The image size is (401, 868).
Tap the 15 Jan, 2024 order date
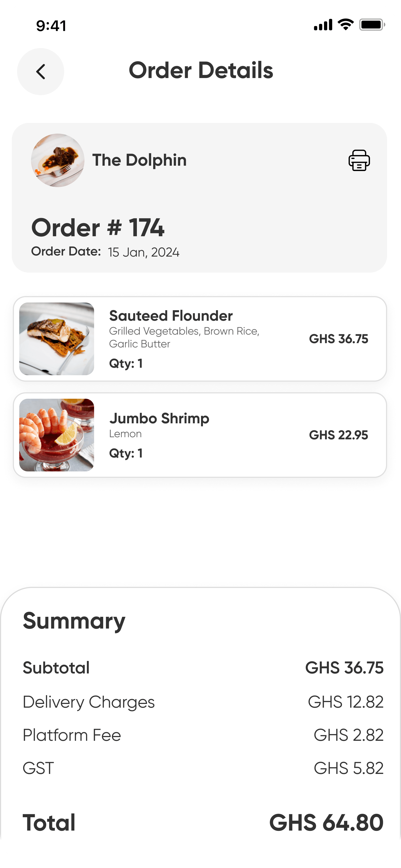point(144,252)
